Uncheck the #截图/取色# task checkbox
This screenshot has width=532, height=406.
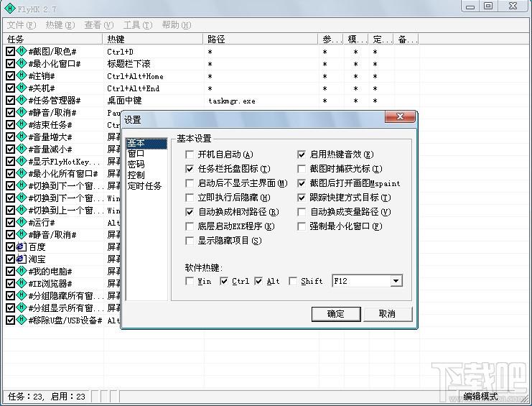(x=10, y=52)
